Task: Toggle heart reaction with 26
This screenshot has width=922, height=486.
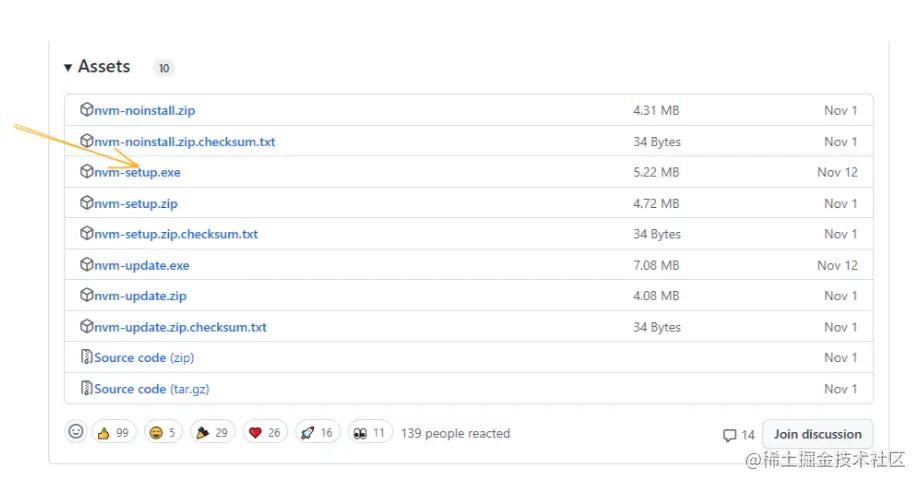Action: click(x=265, y=433)
